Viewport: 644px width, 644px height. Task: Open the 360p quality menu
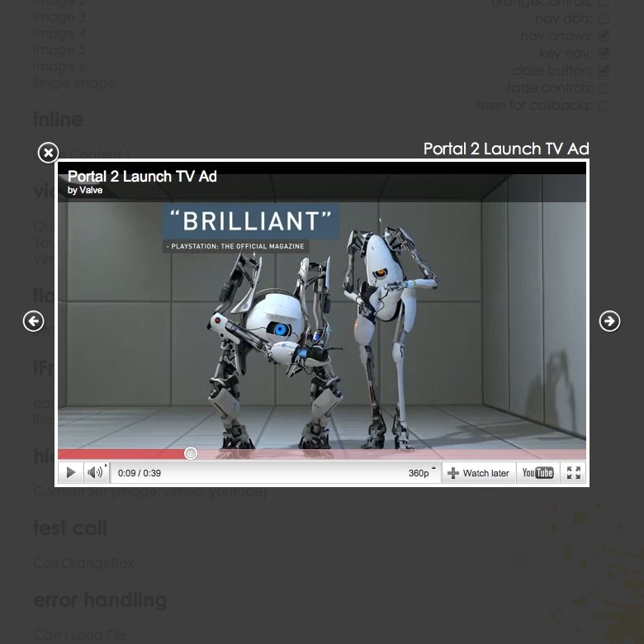pos(422,473)
